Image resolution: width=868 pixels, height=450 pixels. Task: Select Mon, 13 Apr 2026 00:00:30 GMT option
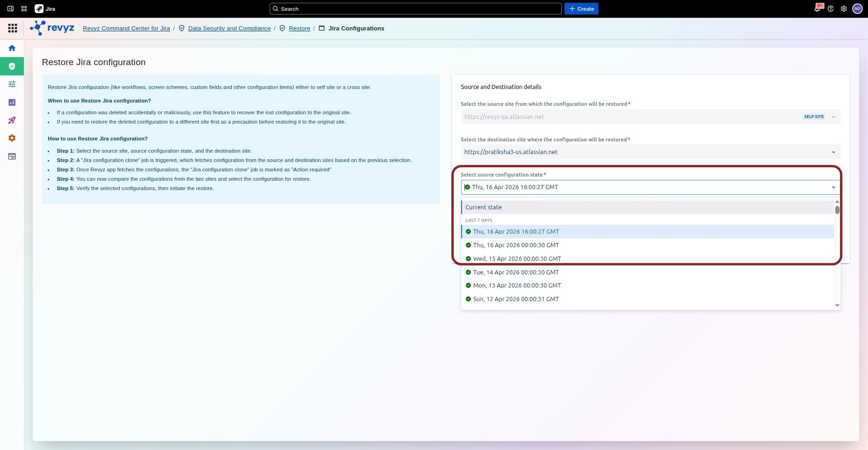coord(647,285)
